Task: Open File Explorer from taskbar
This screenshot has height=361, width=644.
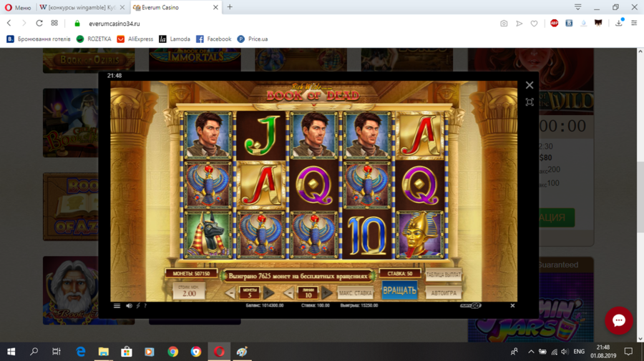Action: coord(104,352)
